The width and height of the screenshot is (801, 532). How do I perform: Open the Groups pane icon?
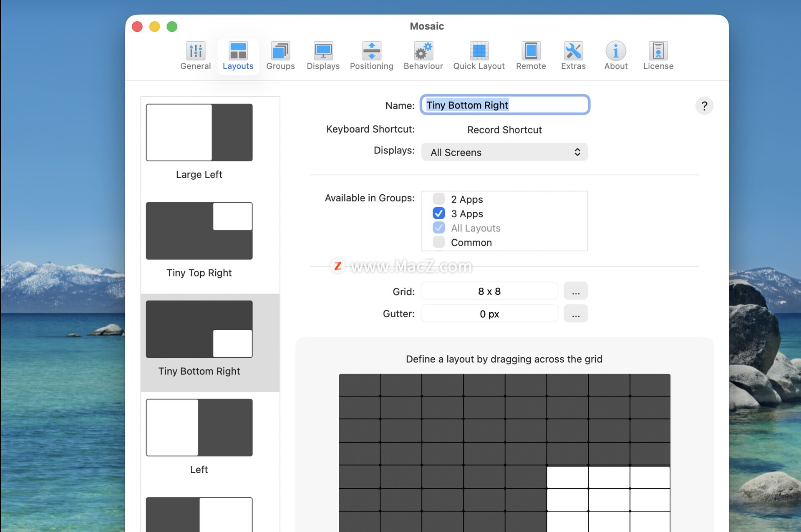(280, 51)
